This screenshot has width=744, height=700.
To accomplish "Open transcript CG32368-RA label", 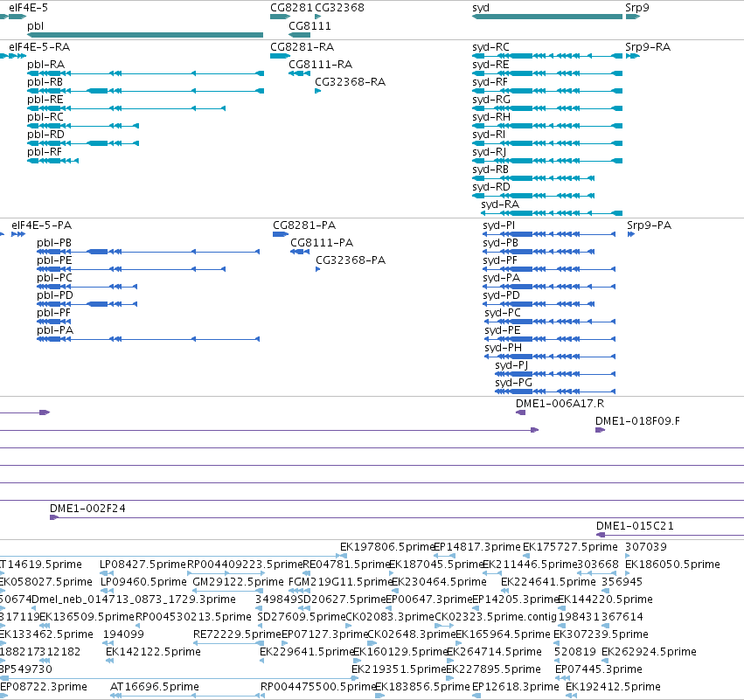I will tap(351, 82).
